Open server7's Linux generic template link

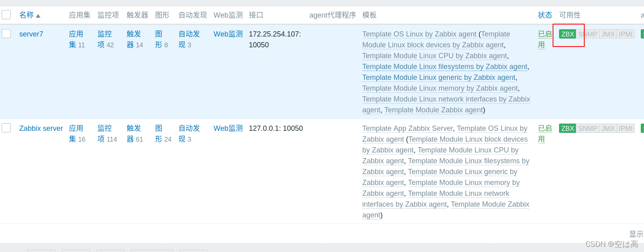pyautogui.click(x=439, y=77)
